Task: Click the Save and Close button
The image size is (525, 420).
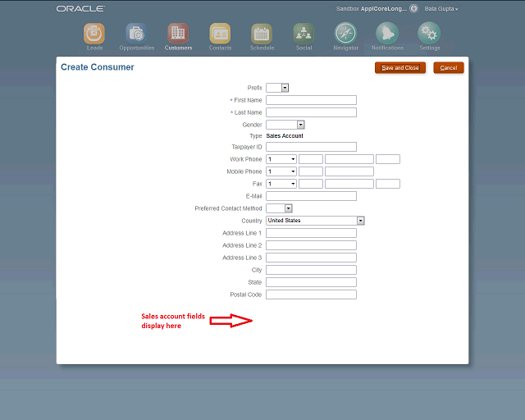Action: [x=400, y=67]
